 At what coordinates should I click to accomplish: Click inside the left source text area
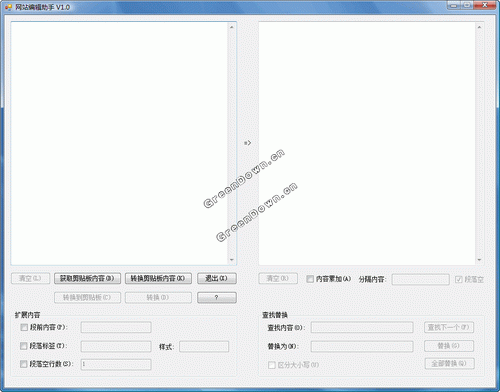pos(119,143)
